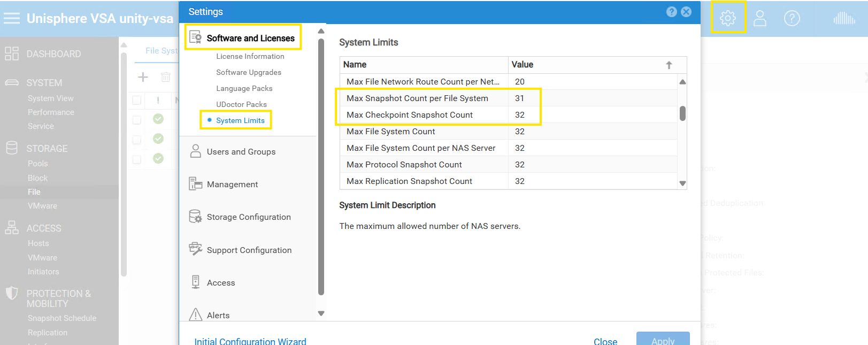This screenshot has height=345, width=868.
Task: Click the Users and Groups person icon
Action: pyautogui.click(x=196, y=151)
